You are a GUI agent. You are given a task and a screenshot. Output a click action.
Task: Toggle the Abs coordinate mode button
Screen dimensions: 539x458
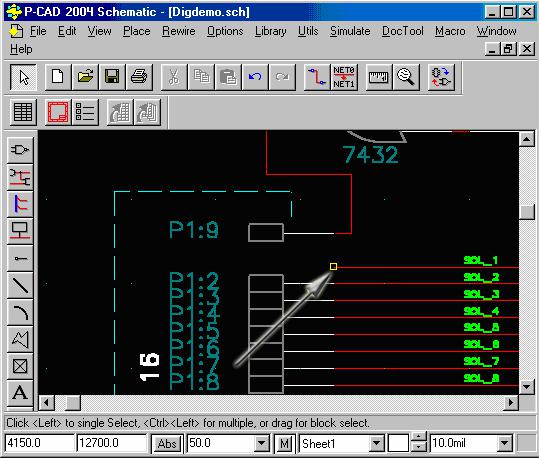(x=167, y=444)
